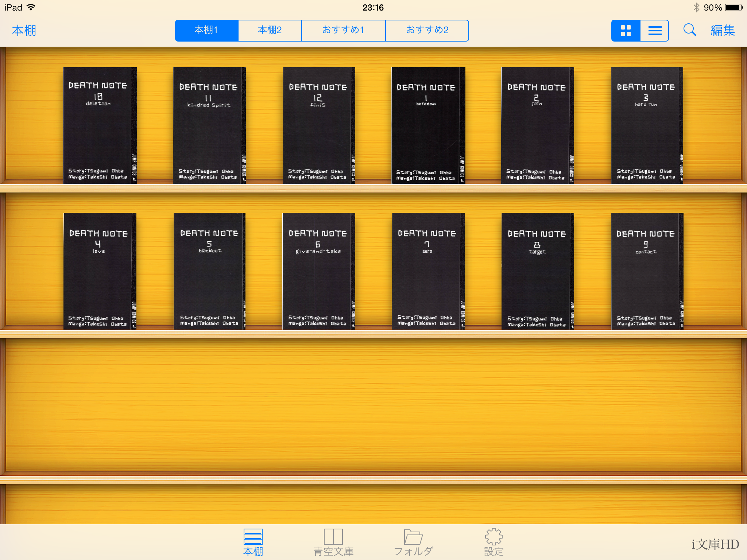Open the 青空文庫 bottom tab

(x=333, y=542)
